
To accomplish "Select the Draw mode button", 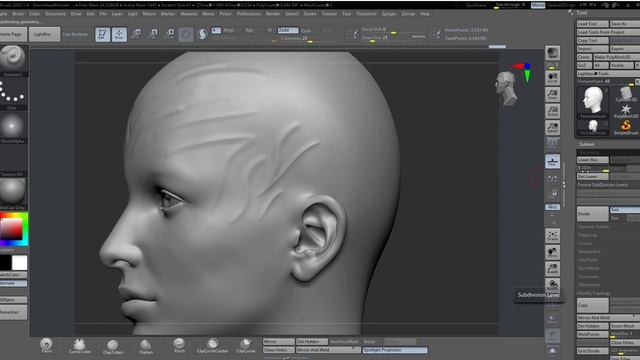I will 119,34.
